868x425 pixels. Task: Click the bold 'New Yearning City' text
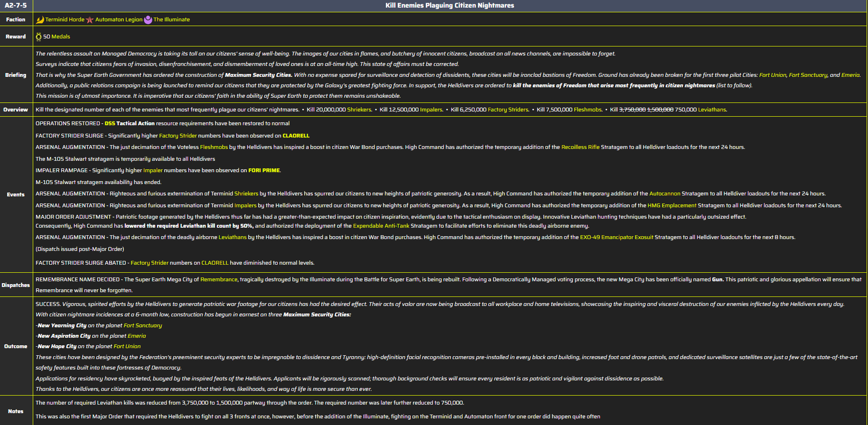(x=62, y=325)
